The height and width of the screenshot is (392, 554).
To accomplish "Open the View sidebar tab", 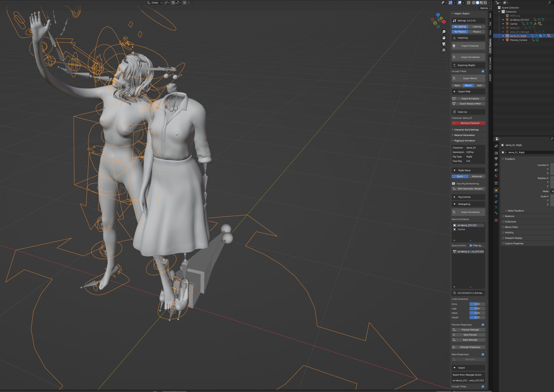I will pos(490,33).
